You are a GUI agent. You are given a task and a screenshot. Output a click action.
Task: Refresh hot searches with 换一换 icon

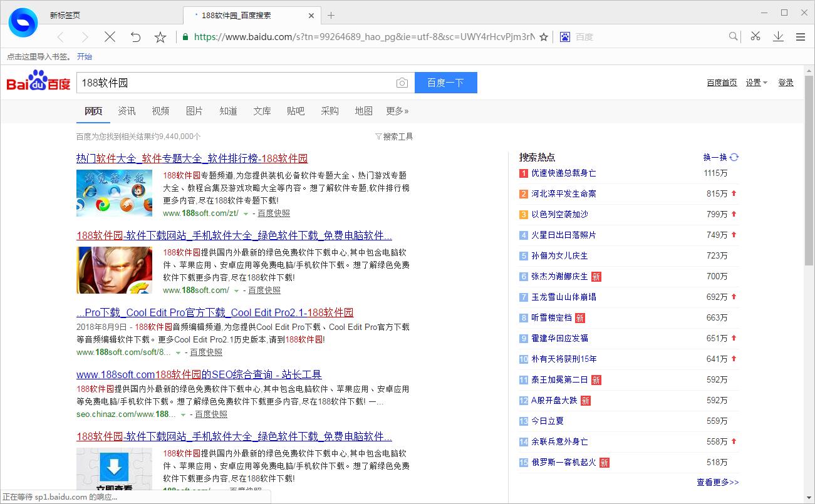[734, 157]
